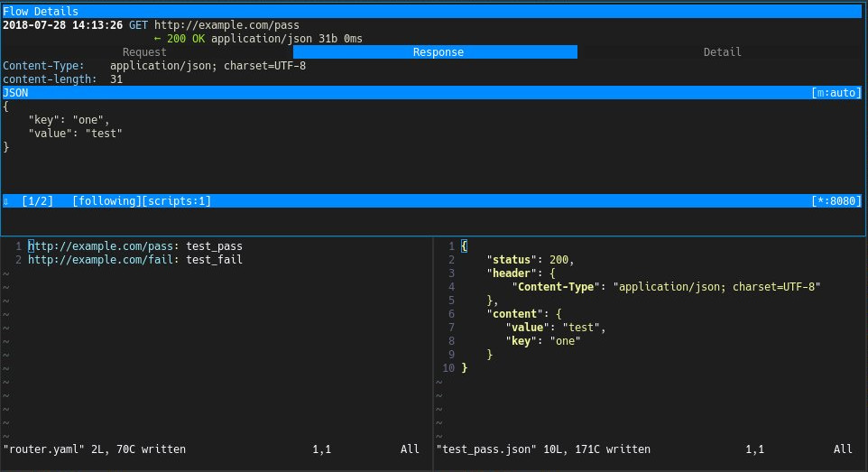
Task: Click the 200 status value in test_pass.json
Action: (x=559, y=260)
